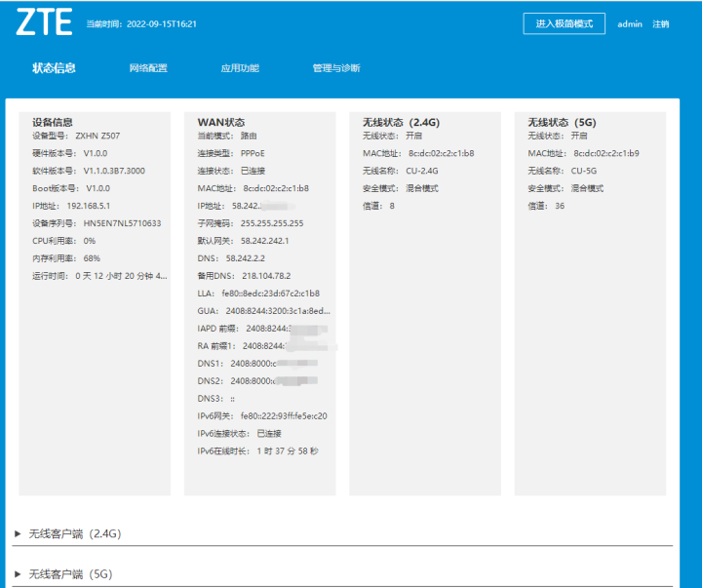Click the 运行时间 uptime value
The image size is (702, 588).
coord(121,276)
